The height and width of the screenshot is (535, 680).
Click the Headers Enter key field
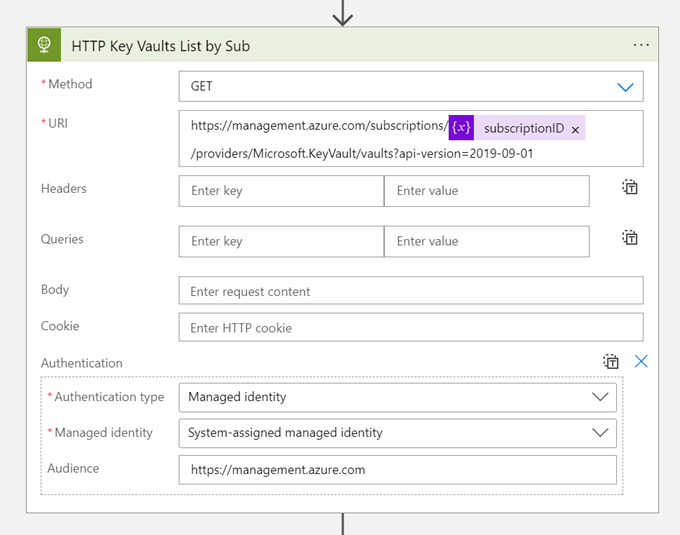click(281, 191)
